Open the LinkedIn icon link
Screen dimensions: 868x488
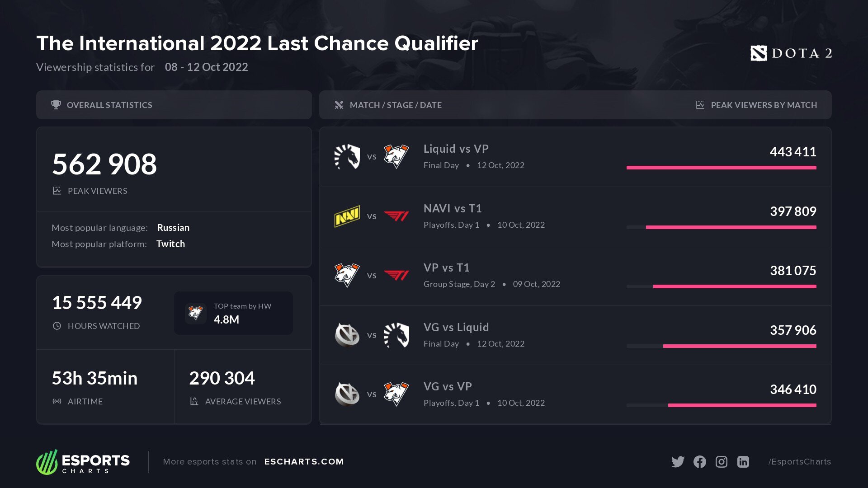(743, 462)
